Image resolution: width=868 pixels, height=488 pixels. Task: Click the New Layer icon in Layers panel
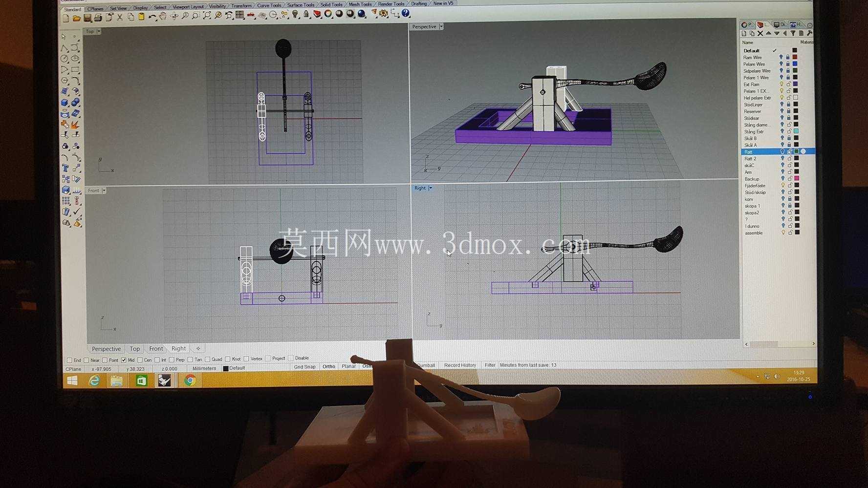tap(744, 34)
